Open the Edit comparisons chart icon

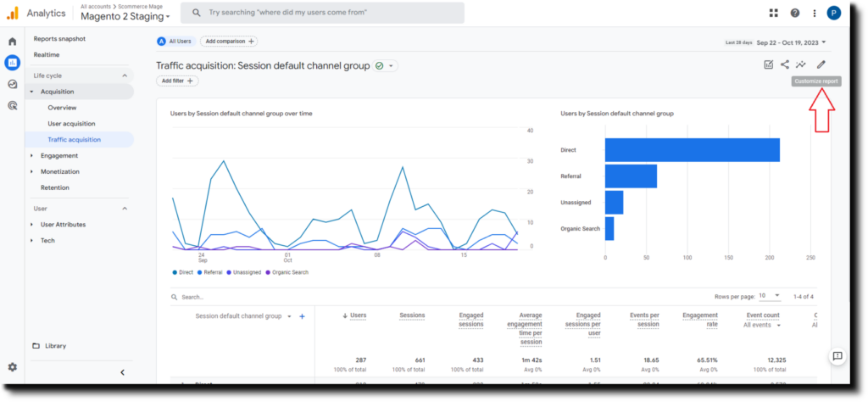point(768,64)
